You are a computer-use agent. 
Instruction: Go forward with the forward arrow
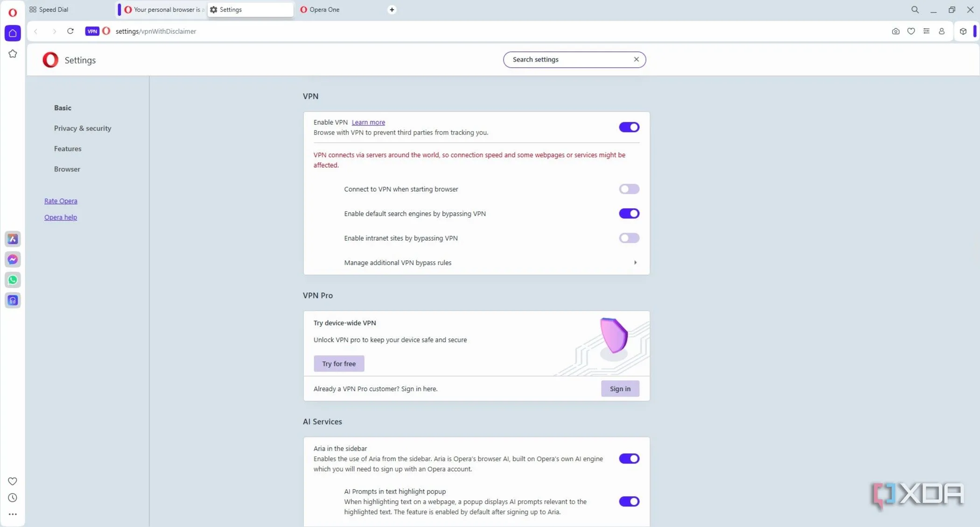click(x=54, y=31)
